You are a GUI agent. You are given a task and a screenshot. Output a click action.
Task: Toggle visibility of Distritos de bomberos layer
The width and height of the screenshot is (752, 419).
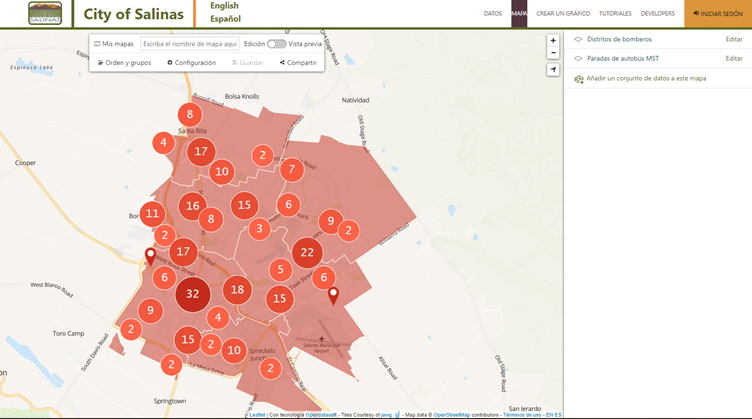(578, 39)
